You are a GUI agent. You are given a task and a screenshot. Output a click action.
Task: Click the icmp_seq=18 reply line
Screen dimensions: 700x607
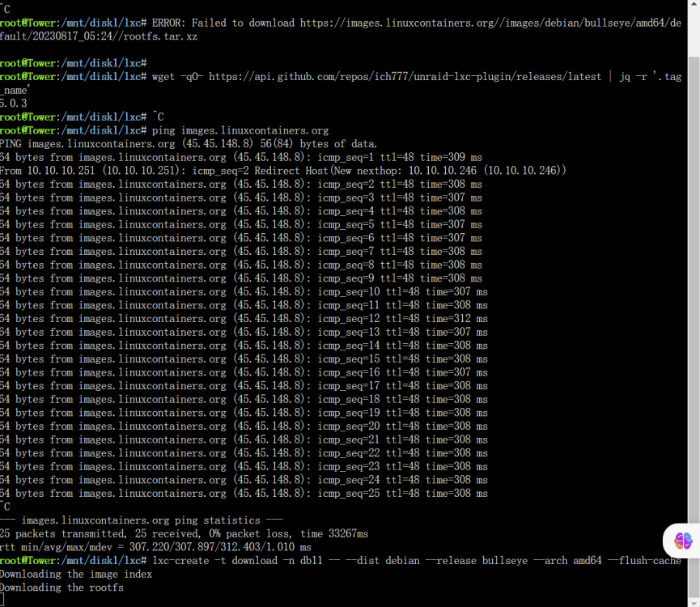pyautogui.click(x=244, y=400)
